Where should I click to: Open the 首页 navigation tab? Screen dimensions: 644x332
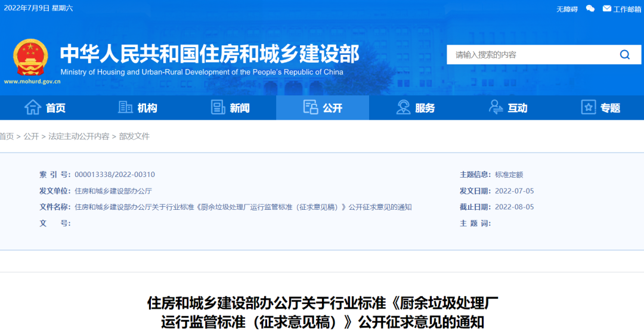(45, 108)
